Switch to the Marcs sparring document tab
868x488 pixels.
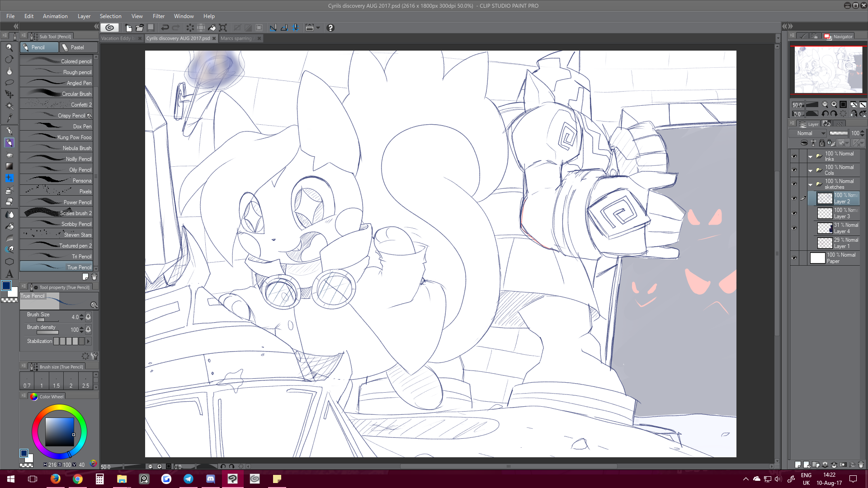[236, 38]
